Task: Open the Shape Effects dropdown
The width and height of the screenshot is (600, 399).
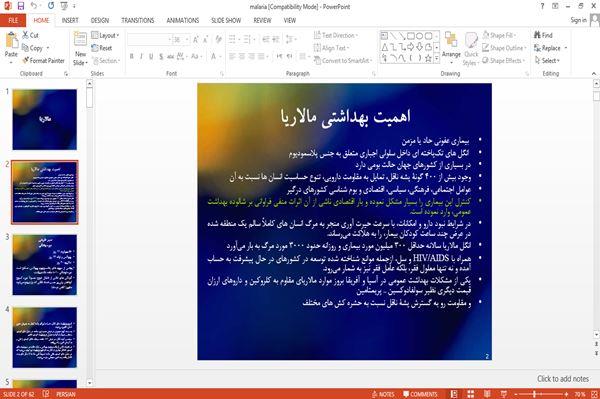Action: point(504,60)
